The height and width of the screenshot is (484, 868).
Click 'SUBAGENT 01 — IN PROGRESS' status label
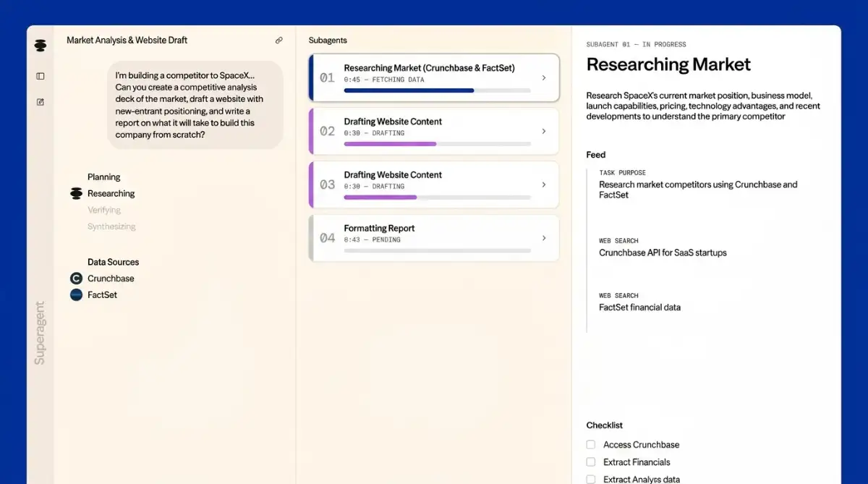coord(637,45)
